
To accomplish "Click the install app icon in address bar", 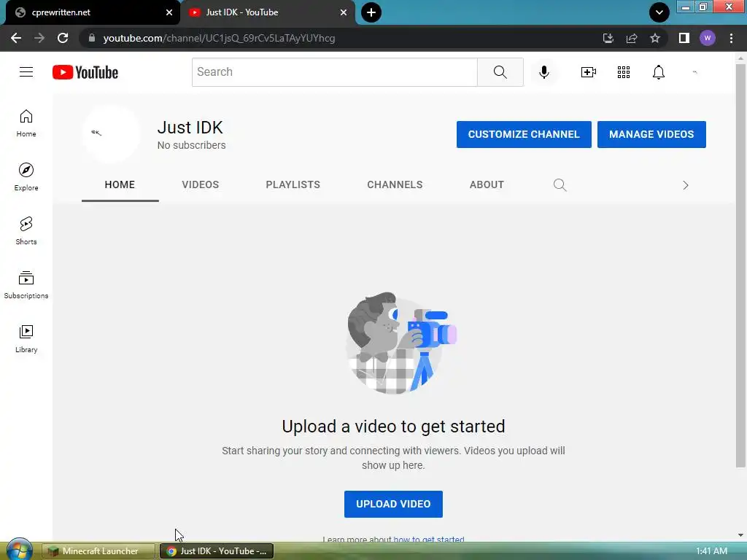I will (608, 38).
